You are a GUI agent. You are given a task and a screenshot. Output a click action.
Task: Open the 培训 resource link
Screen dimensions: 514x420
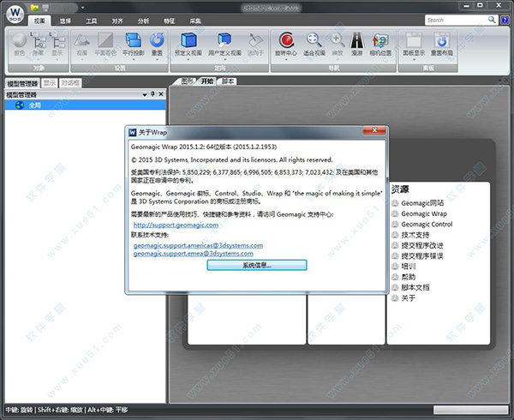coord(409,267)
